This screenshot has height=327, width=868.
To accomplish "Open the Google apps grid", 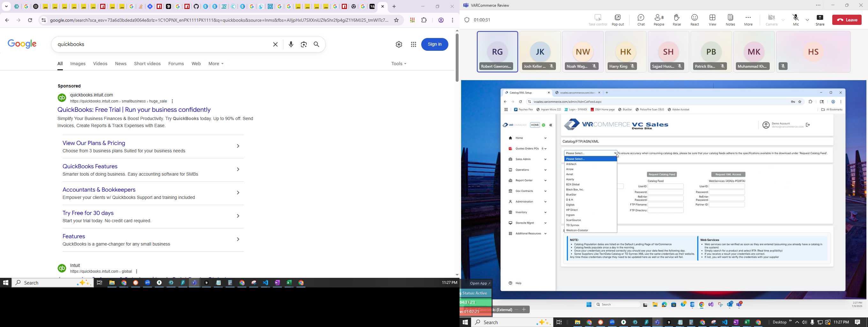I will pos(414,44).
